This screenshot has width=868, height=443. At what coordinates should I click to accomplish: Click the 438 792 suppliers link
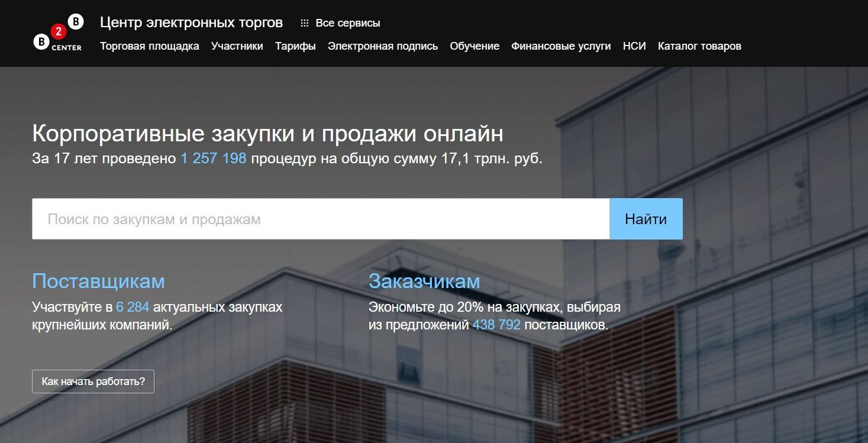click(x=496, y=324)
